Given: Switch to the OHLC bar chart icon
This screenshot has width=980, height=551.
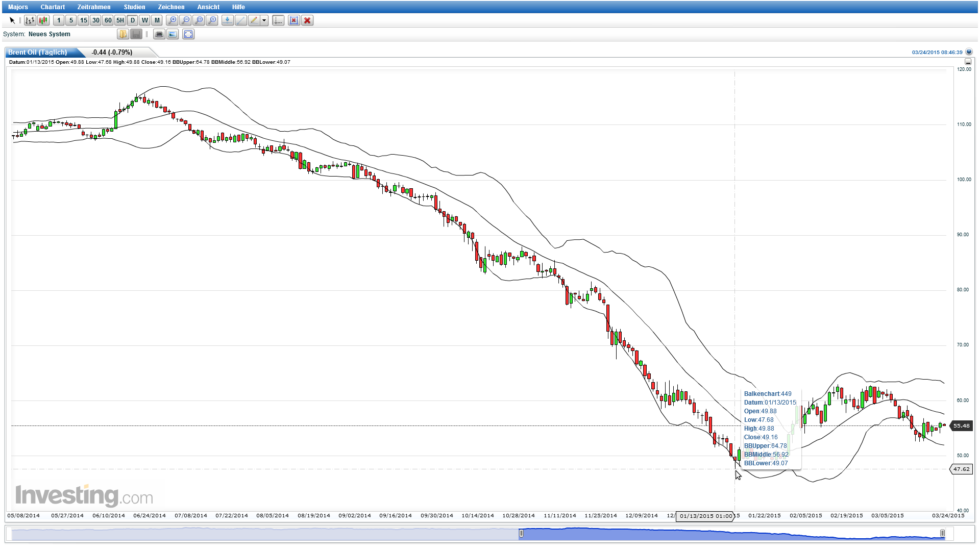Looking at the screenshot, I should pos(30,20).
